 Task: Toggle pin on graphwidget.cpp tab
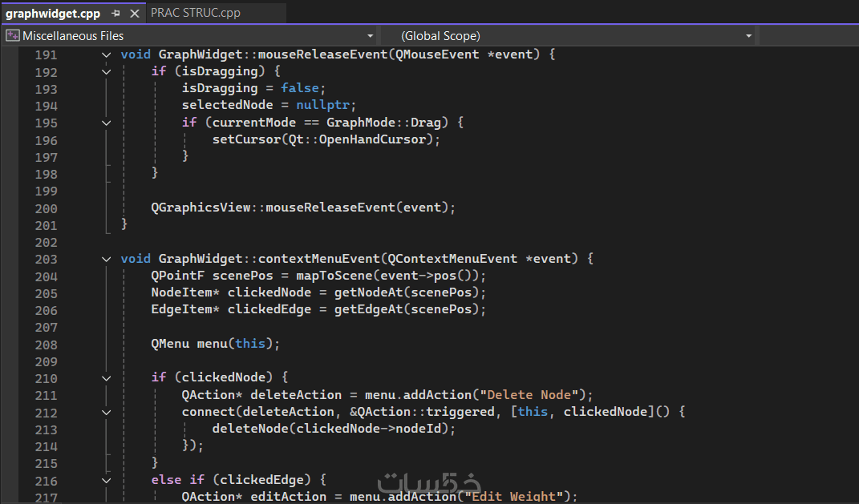click(115, 13)
